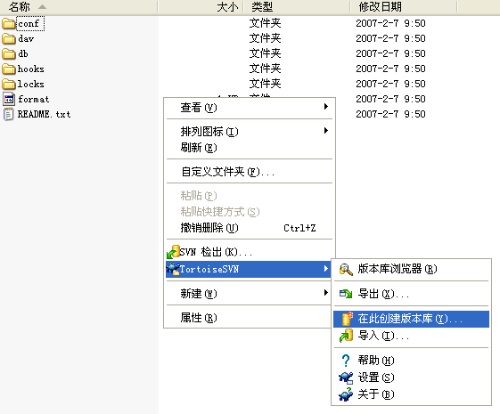Image resolution: width=500 pixels, height=414 pixels.
Task: Click the About (关于) tortoise icon
Action: pos(346,395)
